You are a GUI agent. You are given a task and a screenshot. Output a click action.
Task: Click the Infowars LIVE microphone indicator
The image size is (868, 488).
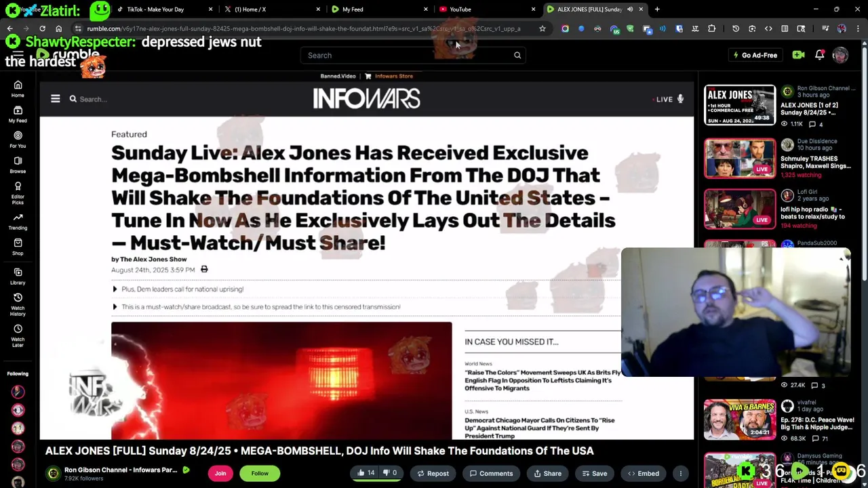[669, 99]
